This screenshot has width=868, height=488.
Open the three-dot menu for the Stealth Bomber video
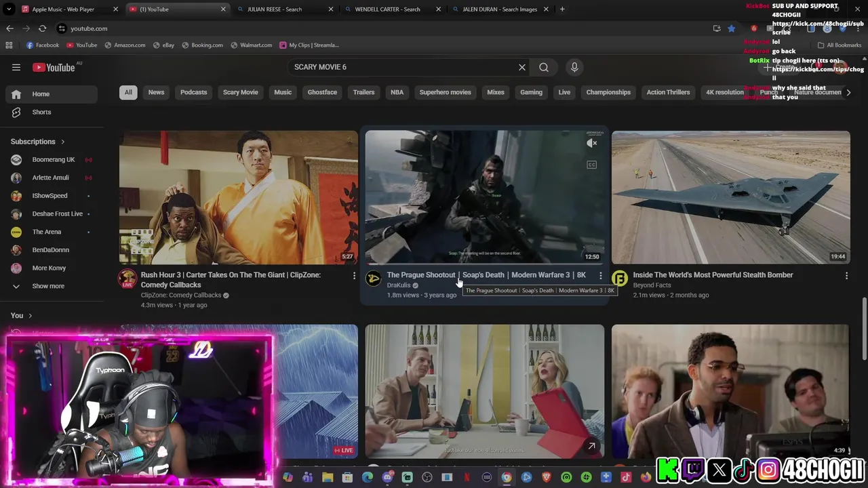click(846, 276)
